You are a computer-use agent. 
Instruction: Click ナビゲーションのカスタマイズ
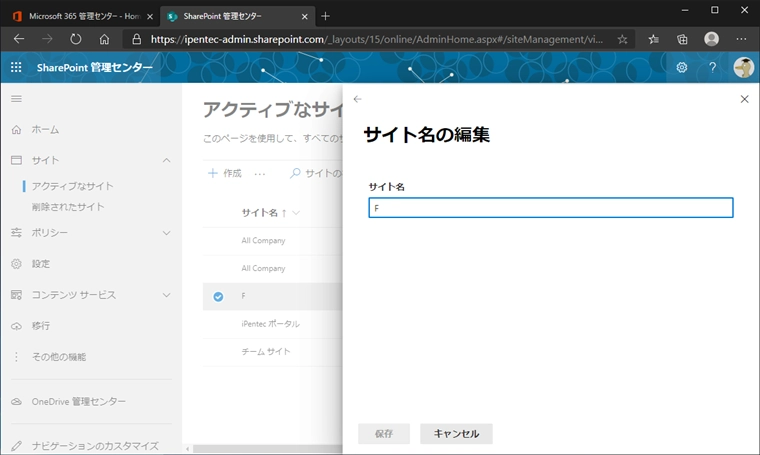pos(95,446)
